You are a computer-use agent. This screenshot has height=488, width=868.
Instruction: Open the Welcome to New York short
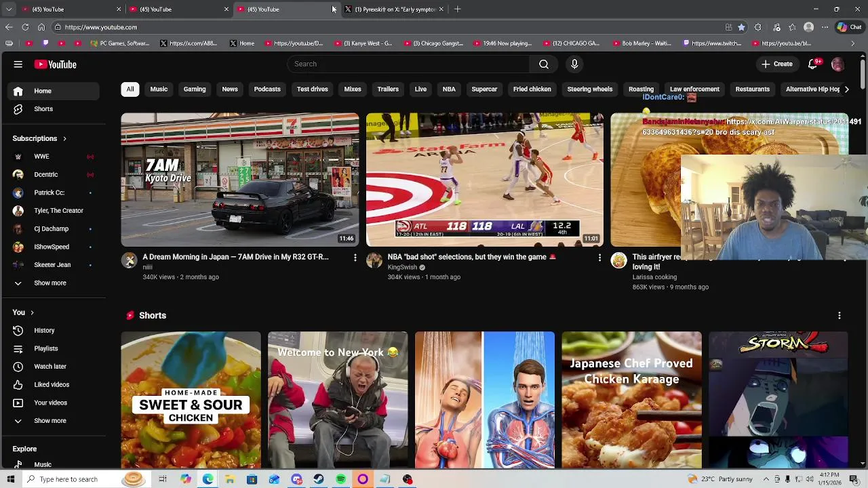click(338, 400)
